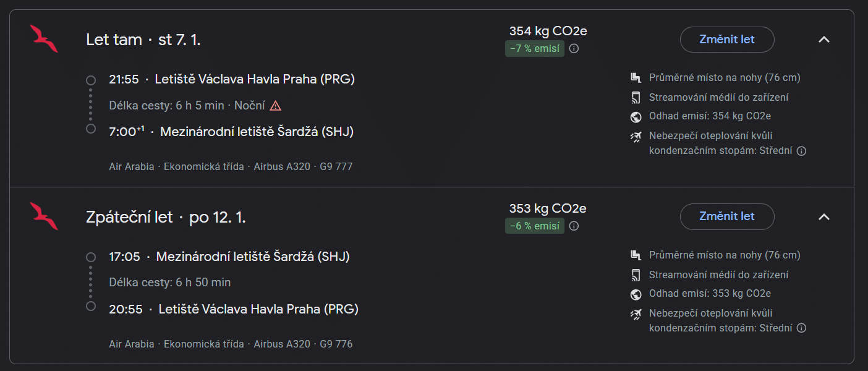Click legroom seat icon in return flight details
The width and height of the screenshot is (868, 371).
[636, 255]
